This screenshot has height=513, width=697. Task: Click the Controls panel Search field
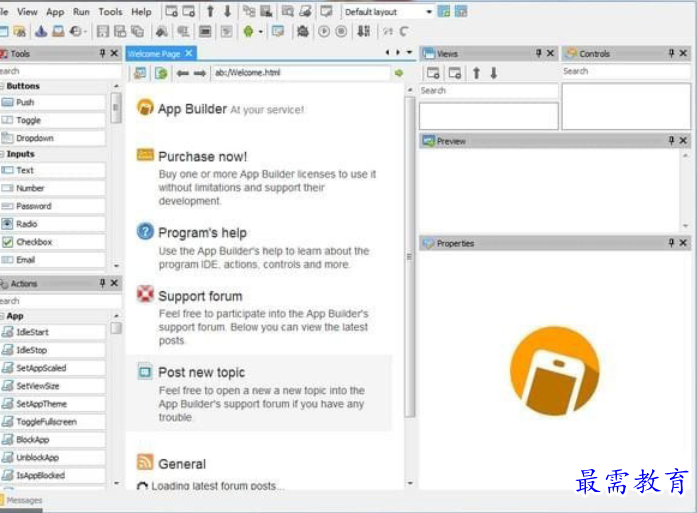click(626, 71)
